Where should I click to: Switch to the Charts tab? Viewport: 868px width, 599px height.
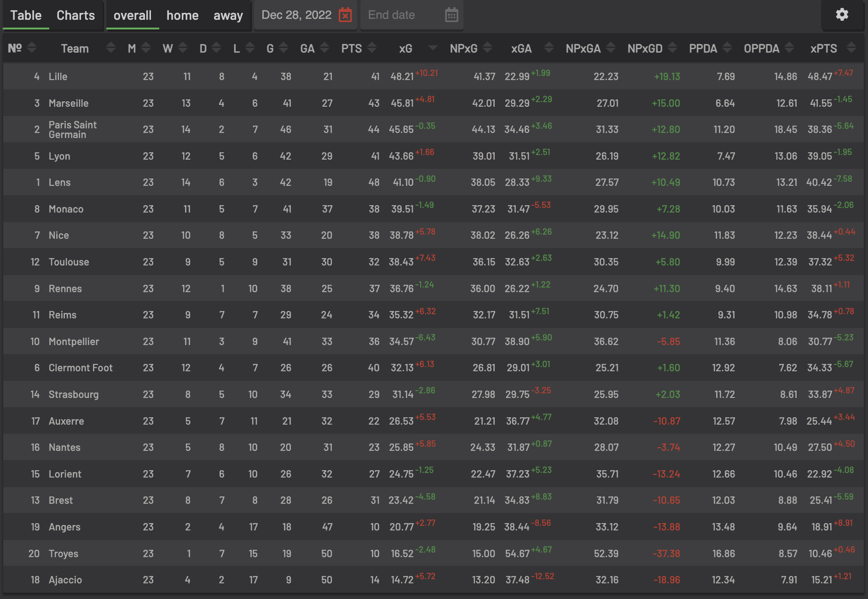point(75,15)
